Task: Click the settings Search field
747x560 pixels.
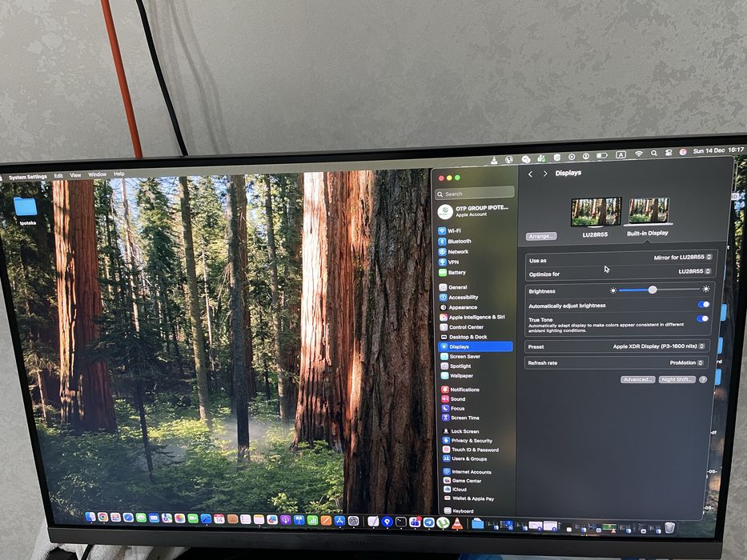Action: tap(475, 194)
